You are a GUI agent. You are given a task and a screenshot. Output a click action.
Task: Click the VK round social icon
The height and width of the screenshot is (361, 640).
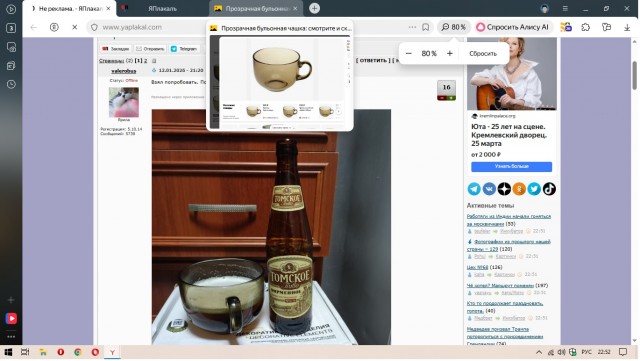click(x=489, y=189)
